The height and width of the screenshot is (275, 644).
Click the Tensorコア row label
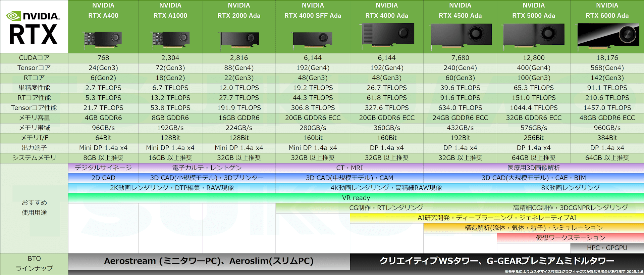coord(34,68)
